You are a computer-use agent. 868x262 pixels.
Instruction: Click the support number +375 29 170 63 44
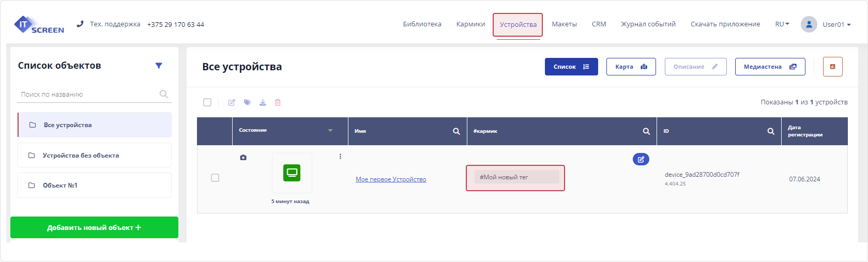[x=176, y=24]
